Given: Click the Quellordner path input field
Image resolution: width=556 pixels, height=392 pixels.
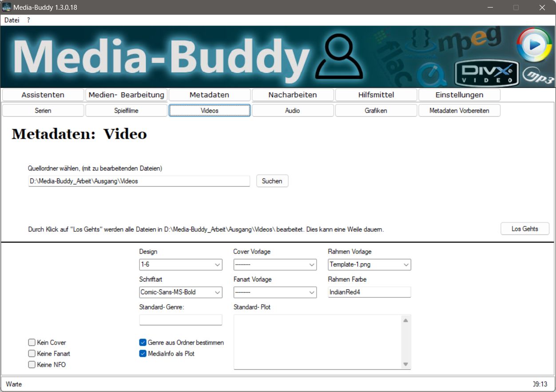Looking at the screenshot, I should (139, 181).
